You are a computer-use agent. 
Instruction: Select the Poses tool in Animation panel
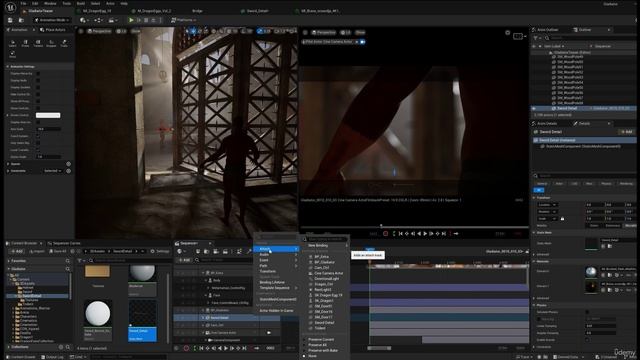[x=25, y=43]
